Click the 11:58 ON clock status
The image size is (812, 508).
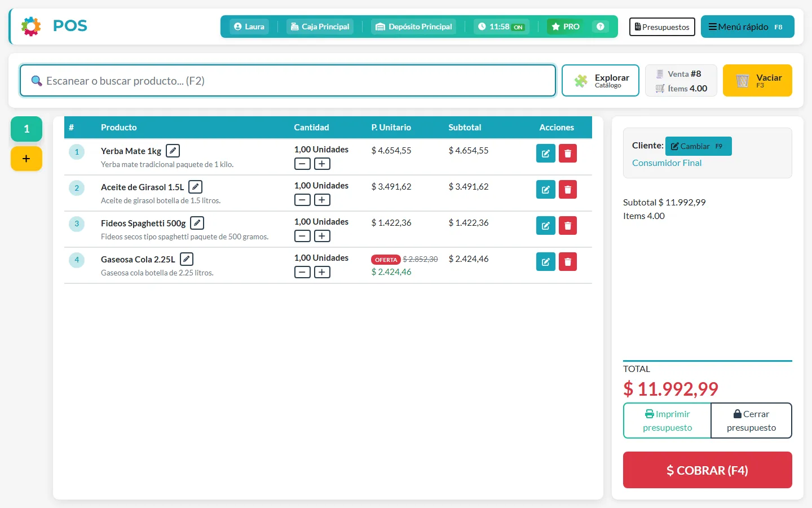point(501,27)
